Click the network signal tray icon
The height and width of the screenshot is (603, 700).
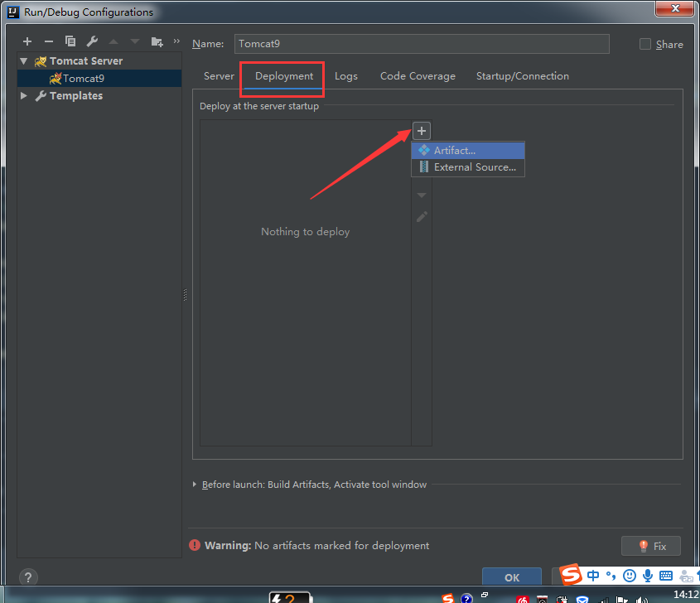pos(603,600)
